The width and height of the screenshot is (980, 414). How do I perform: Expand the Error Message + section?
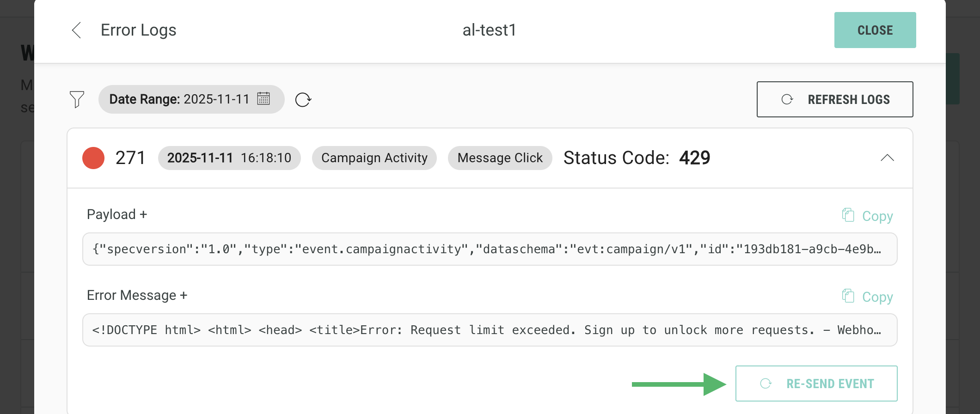(x=137, y=295)
